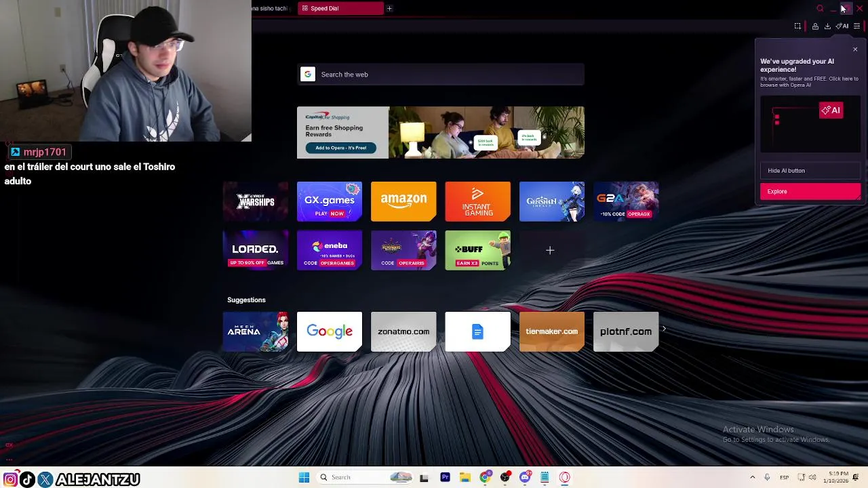Click the AI preview illustration in popup

pyautogui.click(x=810, y=125)
